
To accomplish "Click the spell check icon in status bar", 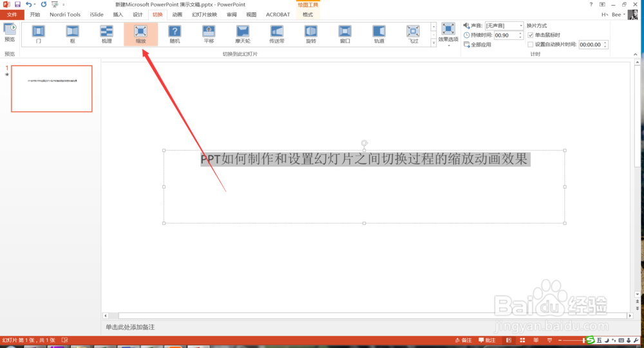I will (x=64, y=340).
